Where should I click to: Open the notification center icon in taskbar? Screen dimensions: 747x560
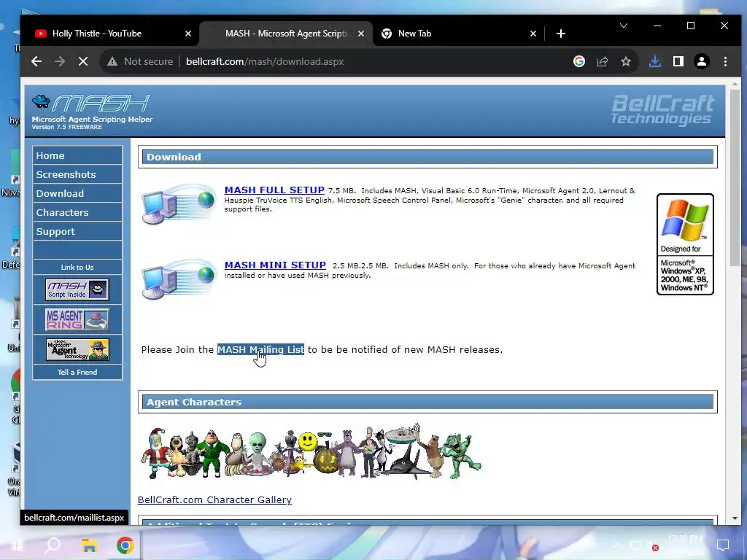tap(723, 545)
